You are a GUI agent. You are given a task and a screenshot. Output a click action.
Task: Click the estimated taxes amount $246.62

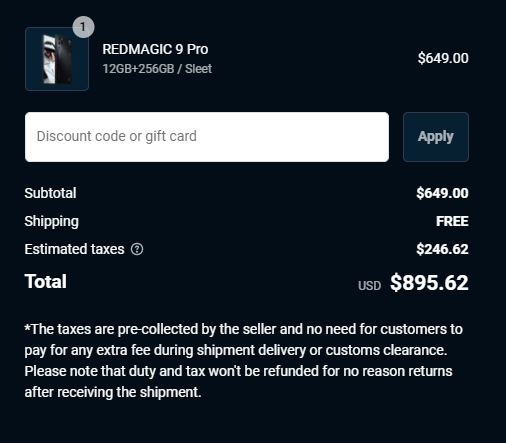(442, 249)
